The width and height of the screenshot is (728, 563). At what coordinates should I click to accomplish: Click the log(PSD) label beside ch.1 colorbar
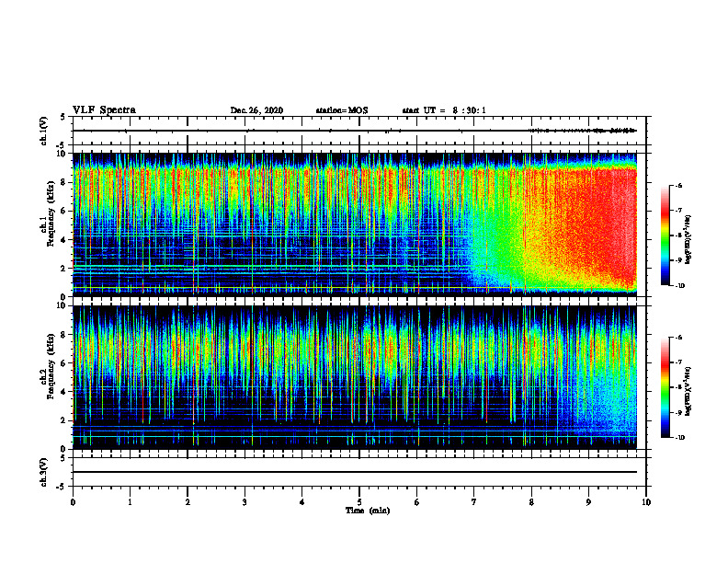(x=688, y=240)
